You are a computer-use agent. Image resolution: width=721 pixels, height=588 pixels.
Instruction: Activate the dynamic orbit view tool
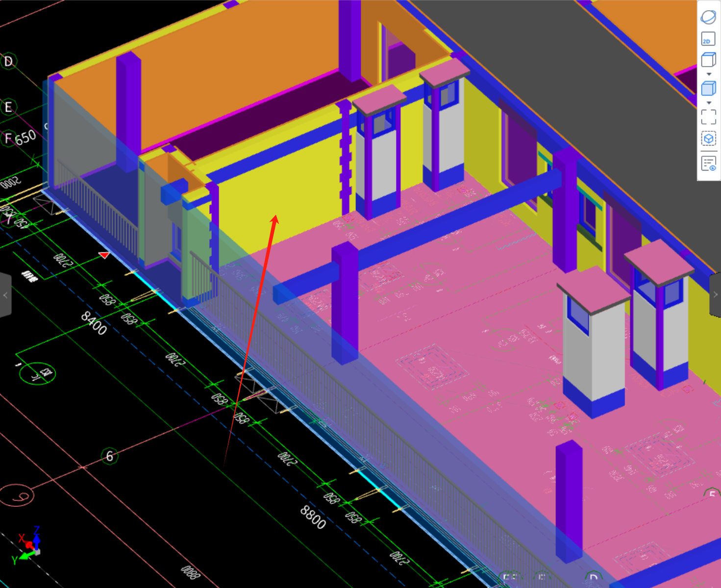tap(708, 17)
